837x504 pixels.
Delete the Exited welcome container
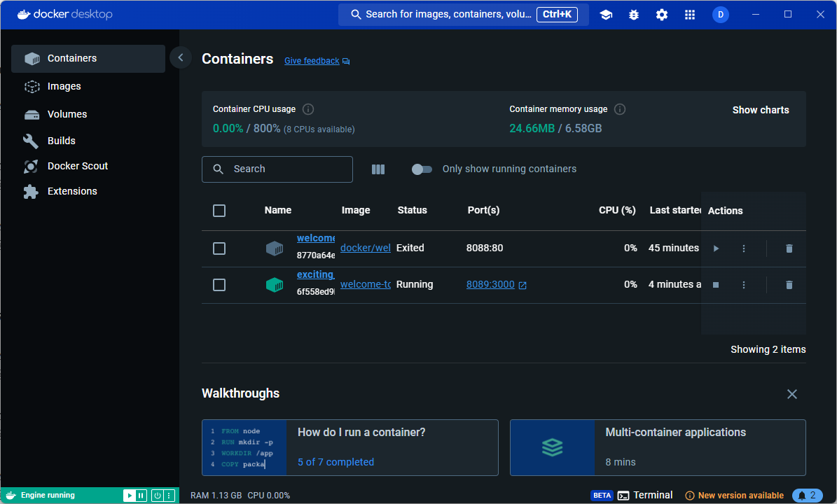789,248
